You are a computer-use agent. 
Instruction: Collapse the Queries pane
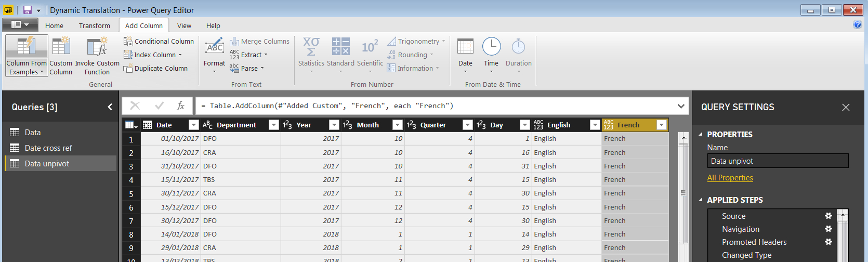tap(110, 107)
